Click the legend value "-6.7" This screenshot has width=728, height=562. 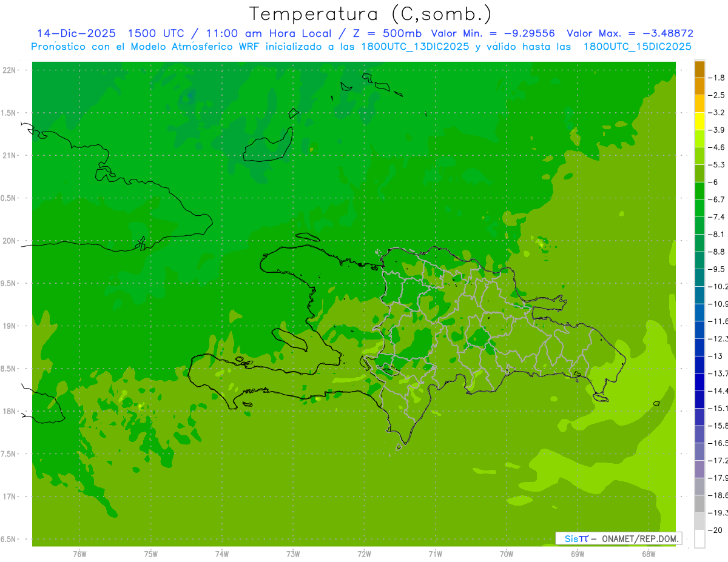[x=716, y=199]
